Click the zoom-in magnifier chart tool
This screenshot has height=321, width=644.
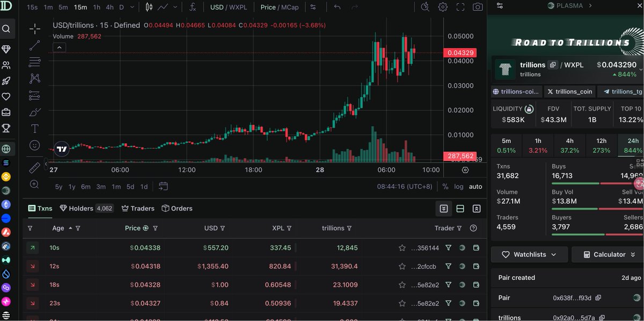point(34,184)
